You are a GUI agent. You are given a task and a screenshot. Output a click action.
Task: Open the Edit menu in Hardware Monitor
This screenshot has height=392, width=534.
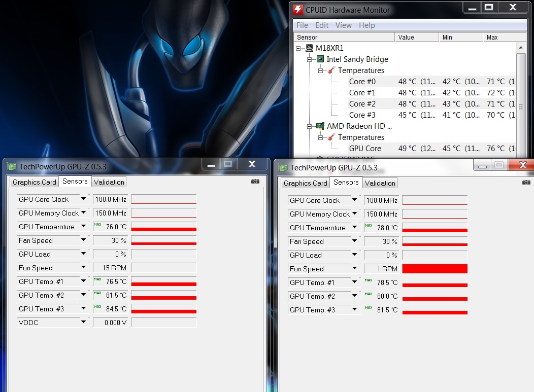click(x=322, y=25)
